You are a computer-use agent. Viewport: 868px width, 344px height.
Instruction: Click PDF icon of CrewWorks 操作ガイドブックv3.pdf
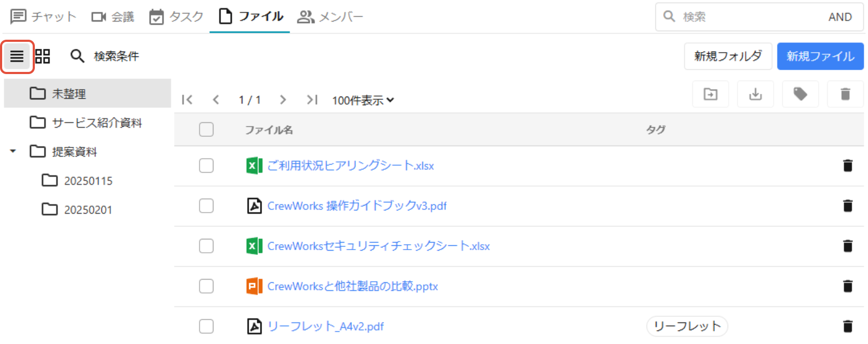[254, 206]
